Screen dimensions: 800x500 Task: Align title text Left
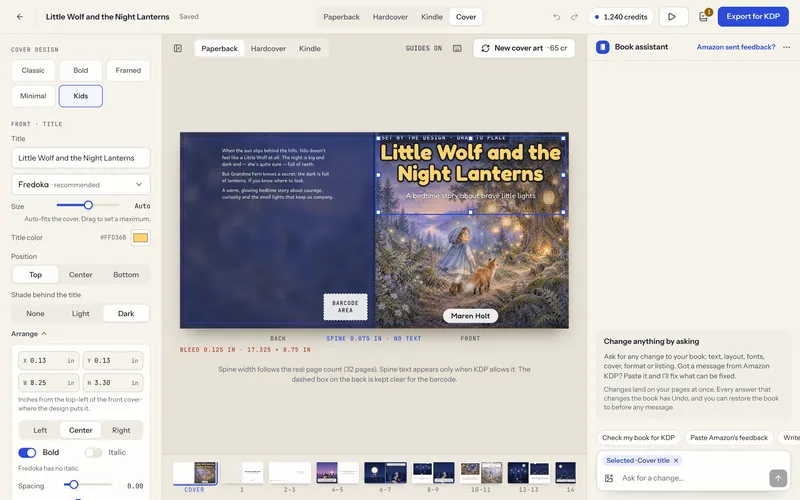[40, 430]
